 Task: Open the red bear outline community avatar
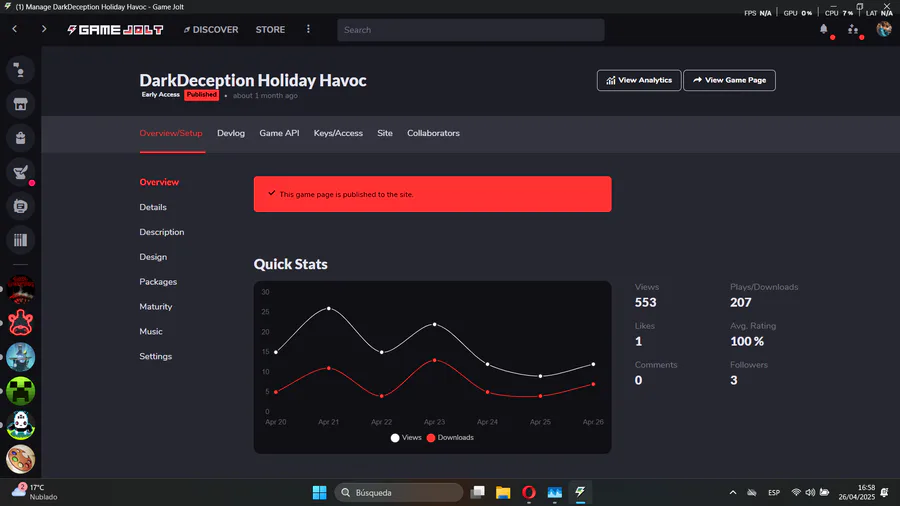click(x=21, y=323)
